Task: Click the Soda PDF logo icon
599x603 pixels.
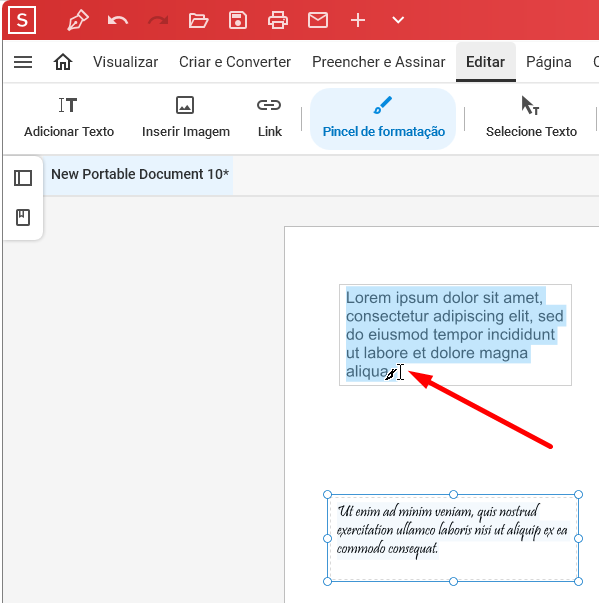Action: pos(22,20)
